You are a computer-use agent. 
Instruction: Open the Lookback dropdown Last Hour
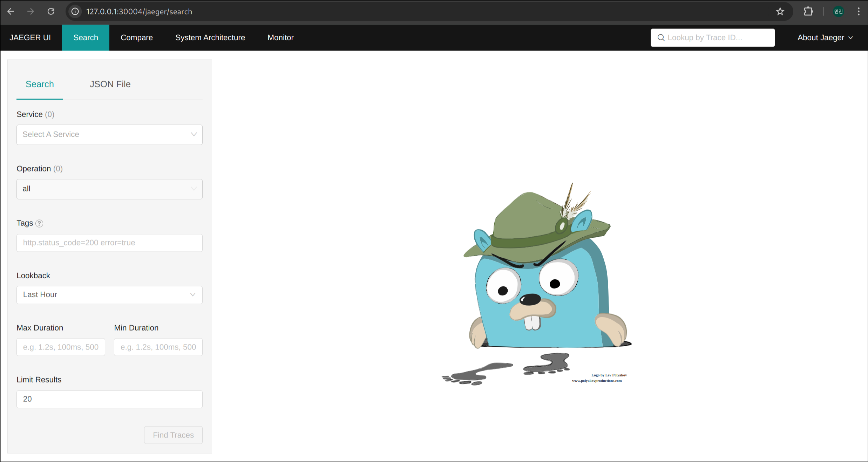coord(109,295)
